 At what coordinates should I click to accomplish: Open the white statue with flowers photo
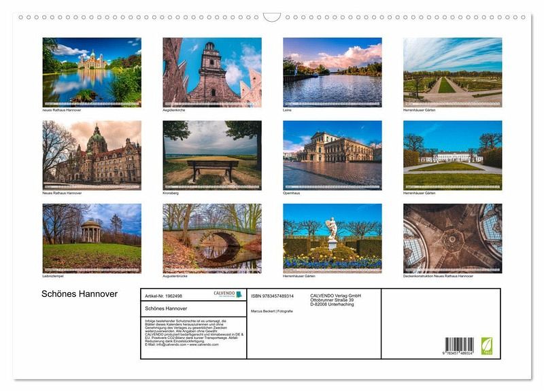[x=333, y=238]
